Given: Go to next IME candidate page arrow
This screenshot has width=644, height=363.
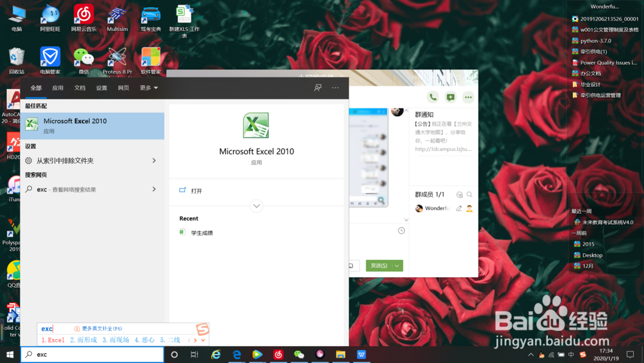Looking at the screenshot, I should tap(196, 340).
